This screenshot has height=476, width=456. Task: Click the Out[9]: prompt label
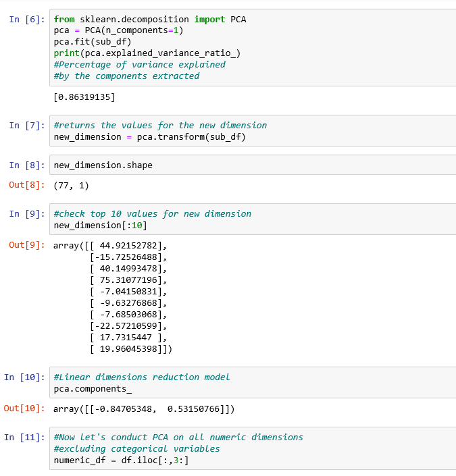point(27,245)
